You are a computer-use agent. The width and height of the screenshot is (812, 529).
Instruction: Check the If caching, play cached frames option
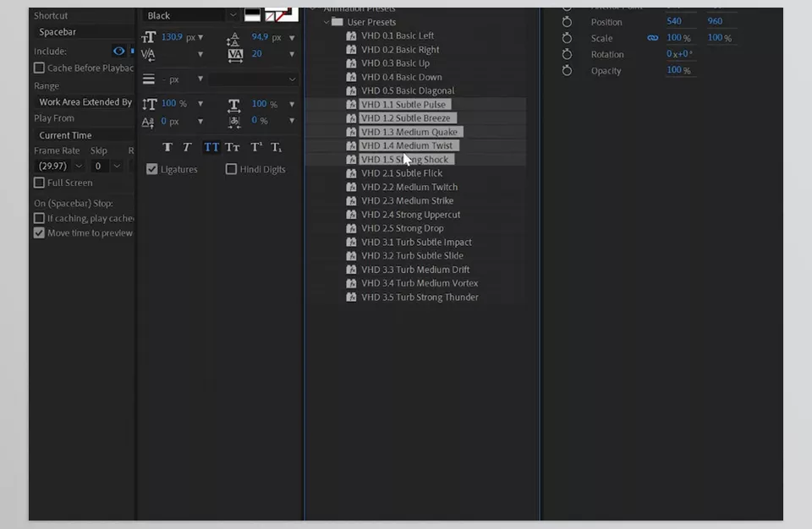pyautogui.click(x=39, y=218)
